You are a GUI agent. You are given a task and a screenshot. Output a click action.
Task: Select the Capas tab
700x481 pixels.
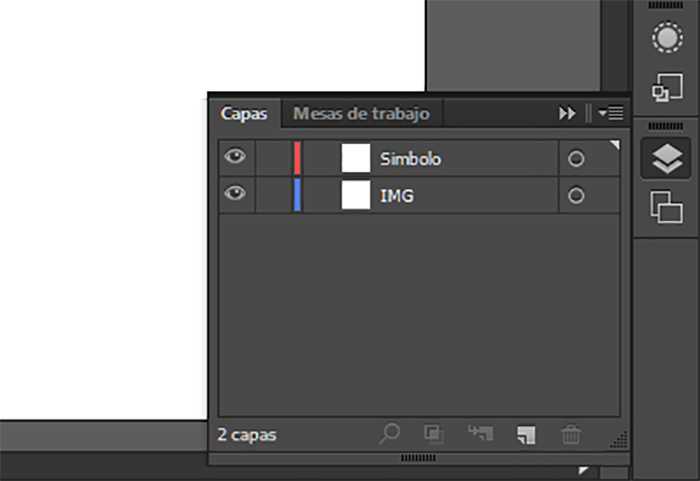pos(244,114)
